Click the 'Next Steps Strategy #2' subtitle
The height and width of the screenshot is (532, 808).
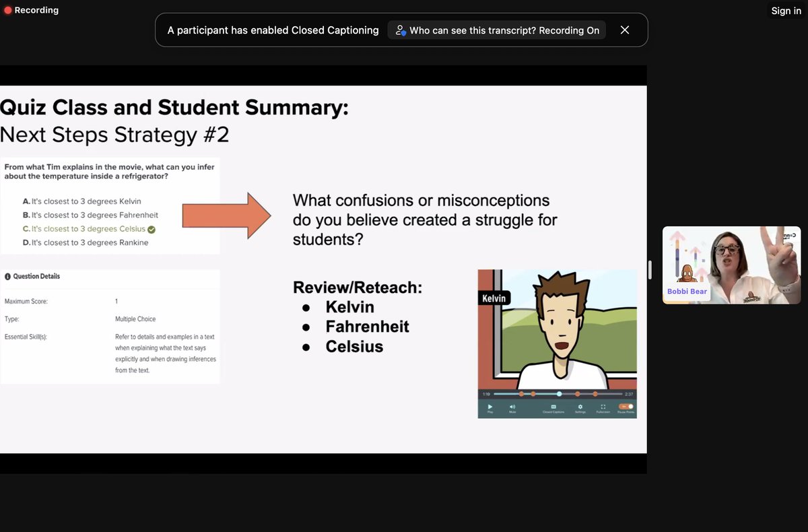pyautogui.click(x=114, y=134)
